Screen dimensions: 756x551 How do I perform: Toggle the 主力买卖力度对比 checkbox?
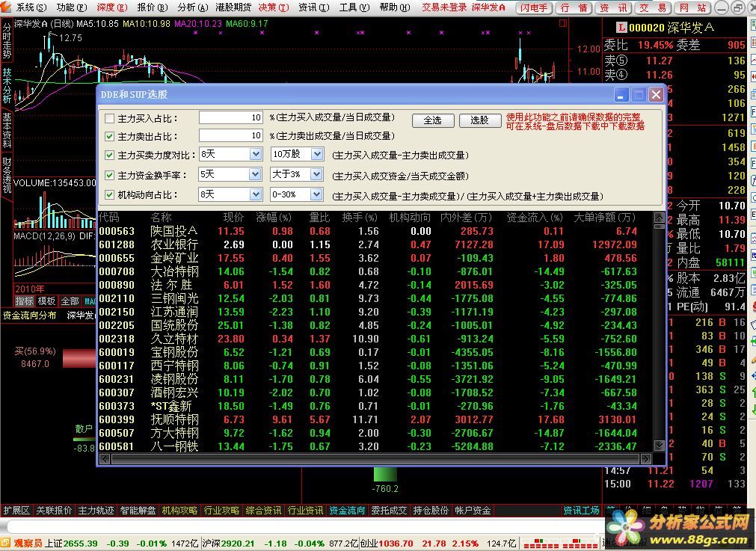[109, 156]
